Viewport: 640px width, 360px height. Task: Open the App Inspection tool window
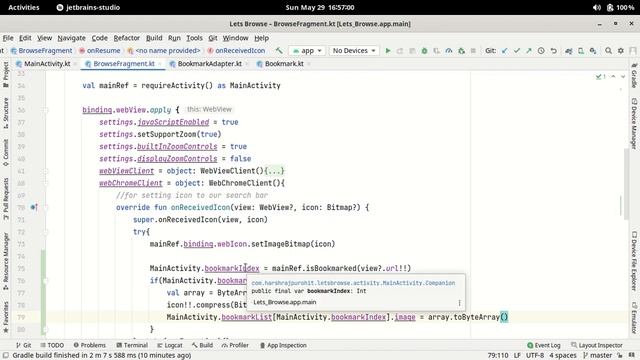283,345
